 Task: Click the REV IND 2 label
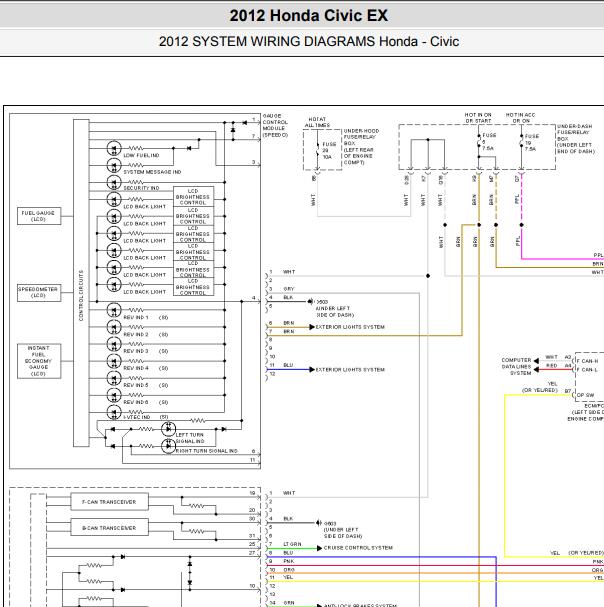pos(136,334)
